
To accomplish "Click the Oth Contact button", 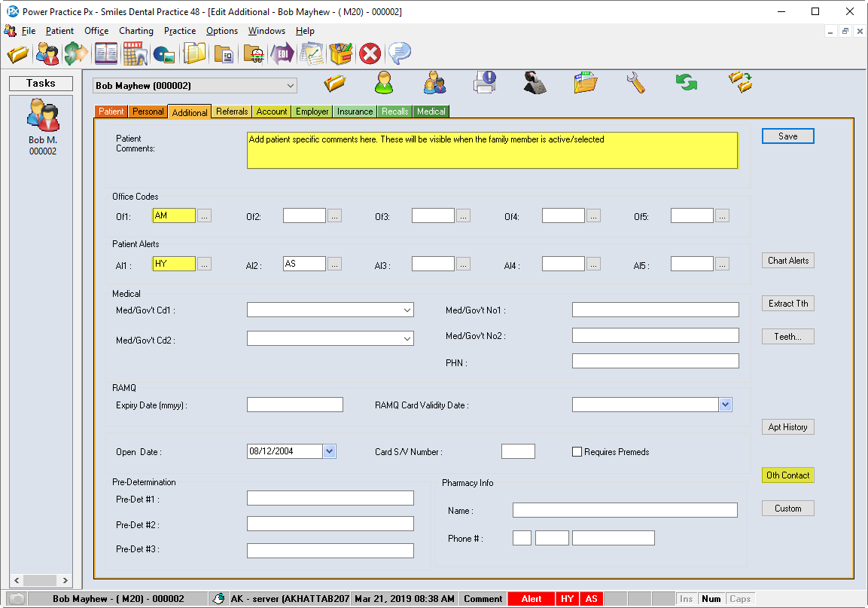I will point(787,475).
